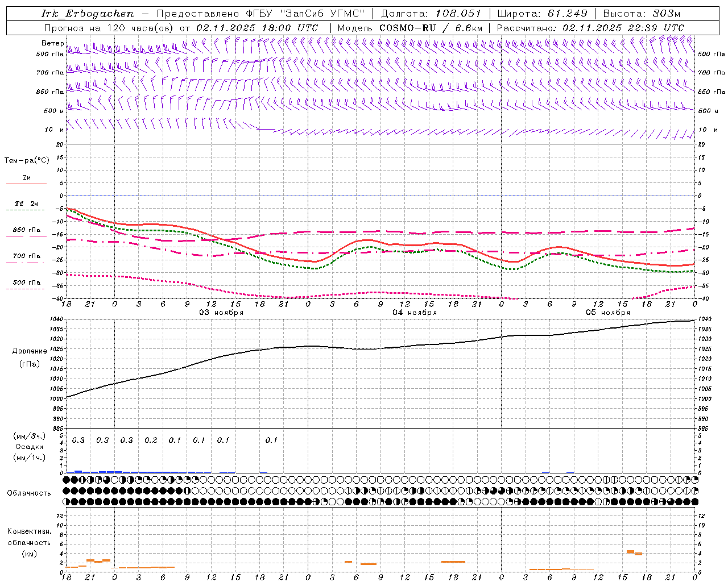
Task: Click the Широта: 61.249 value
Action: click(542, 14)
